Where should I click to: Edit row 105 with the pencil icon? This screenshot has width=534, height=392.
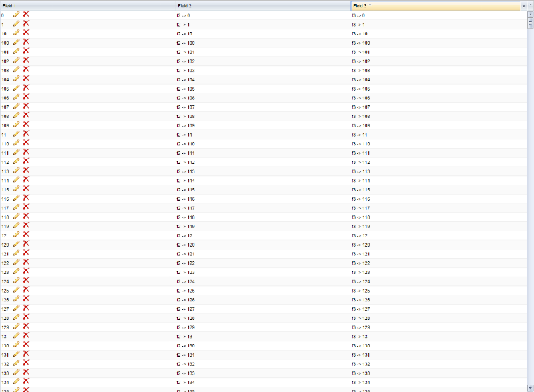point(16,88)
